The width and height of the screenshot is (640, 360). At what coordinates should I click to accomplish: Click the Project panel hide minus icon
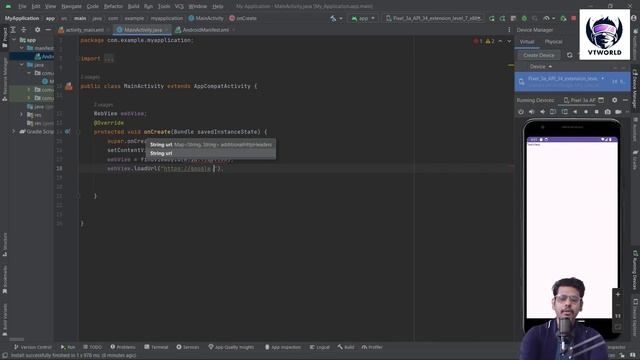coord(48,30)
